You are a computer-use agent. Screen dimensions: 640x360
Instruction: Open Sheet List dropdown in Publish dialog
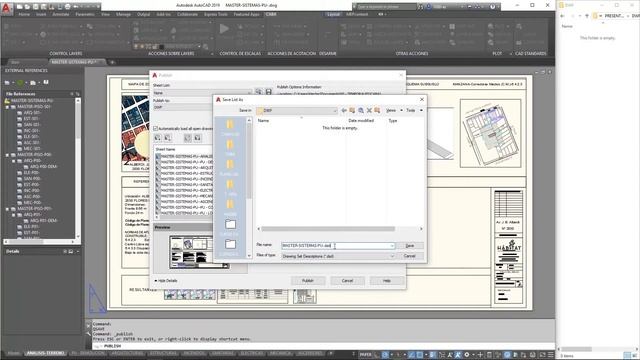click(202, 93)
